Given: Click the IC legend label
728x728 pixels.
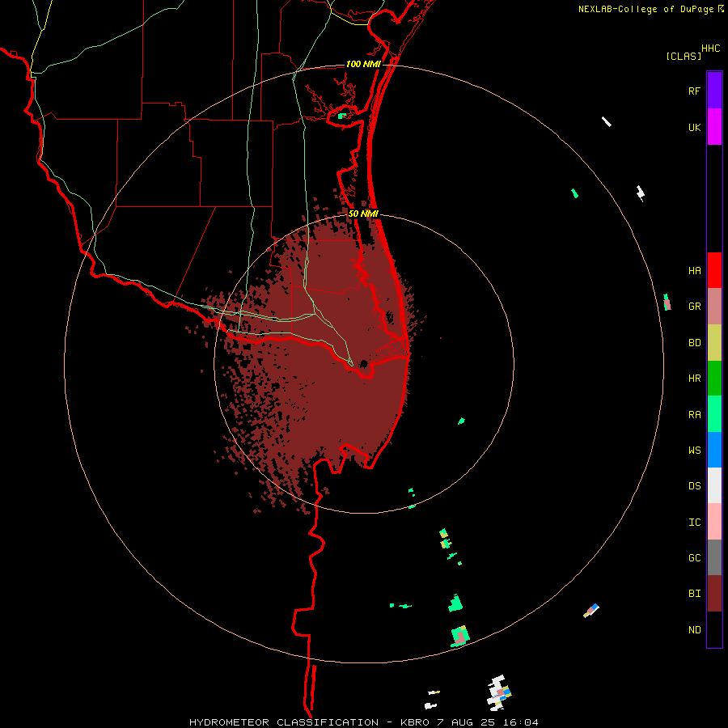Looking at the screenshot, I should [x=694, y=523].
